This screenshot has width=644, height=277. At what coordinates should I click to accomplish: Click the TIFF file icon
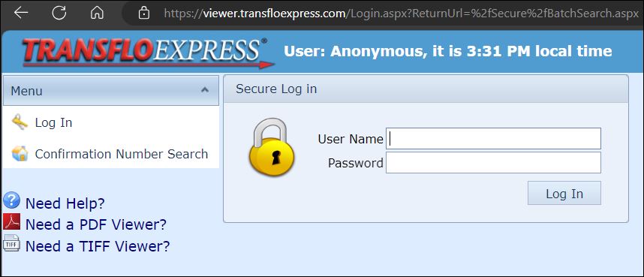pyautogui.click(x=11, y=243)
